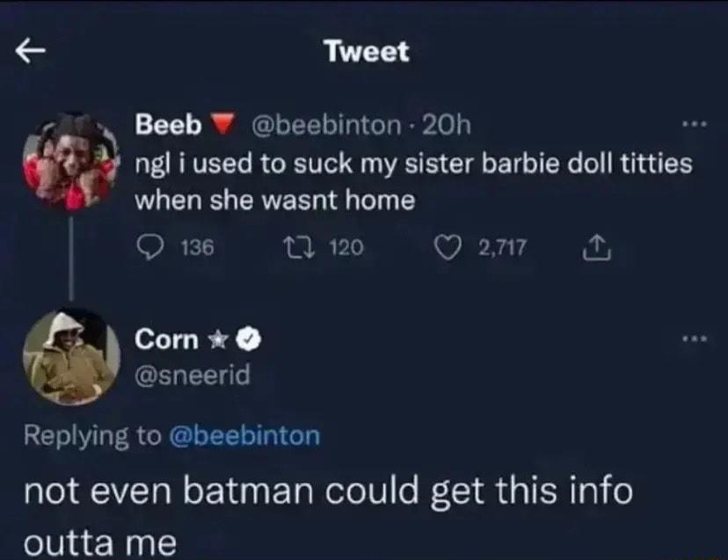This screenshot has height=560, width=728.
Task: Like Beeb's tweet with the heart icon
Action: click(449, 246)
